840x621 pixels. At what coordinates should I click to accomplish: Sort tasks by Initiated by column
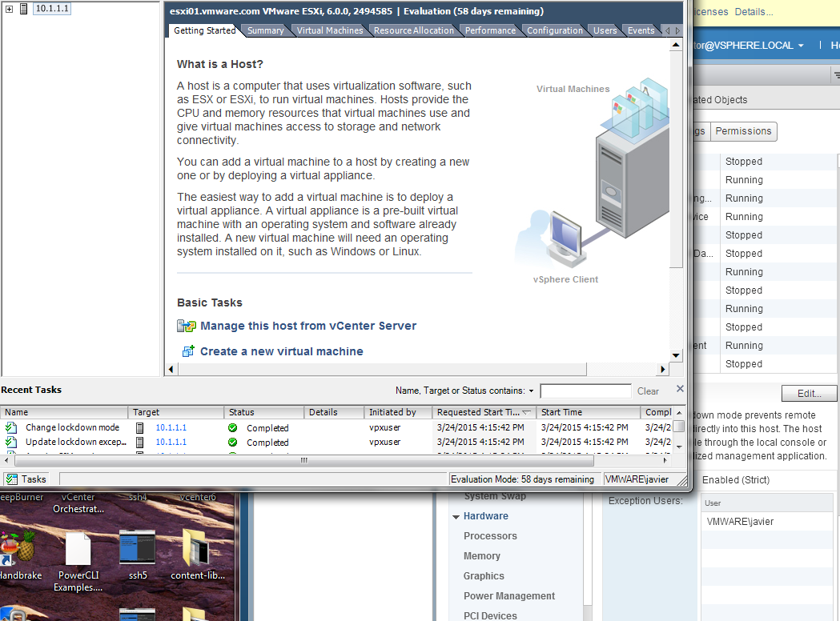tap(397, 412)
